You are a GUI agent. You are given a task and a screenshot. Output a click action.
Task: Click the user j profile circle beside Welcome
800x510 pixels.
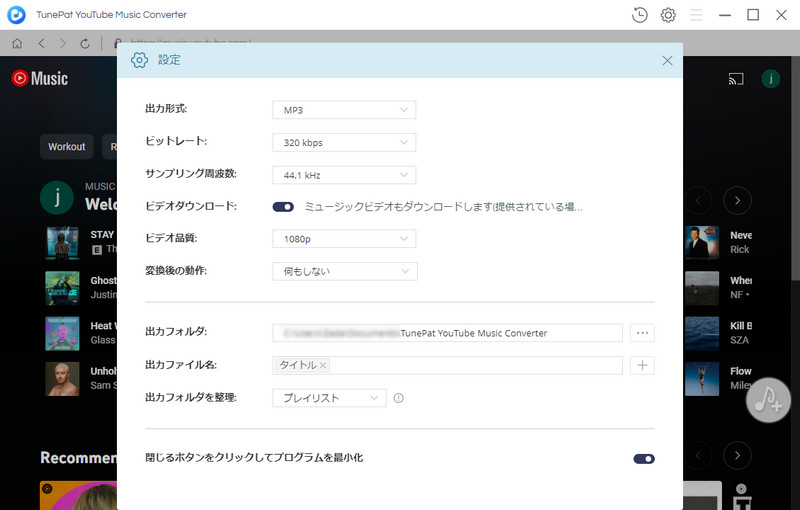[57, 197]
